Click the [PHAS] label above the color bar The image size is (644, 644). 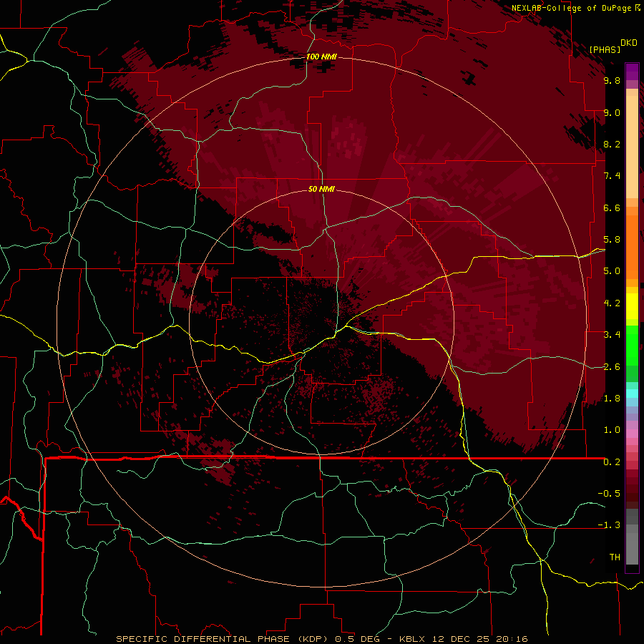(605, 49)
